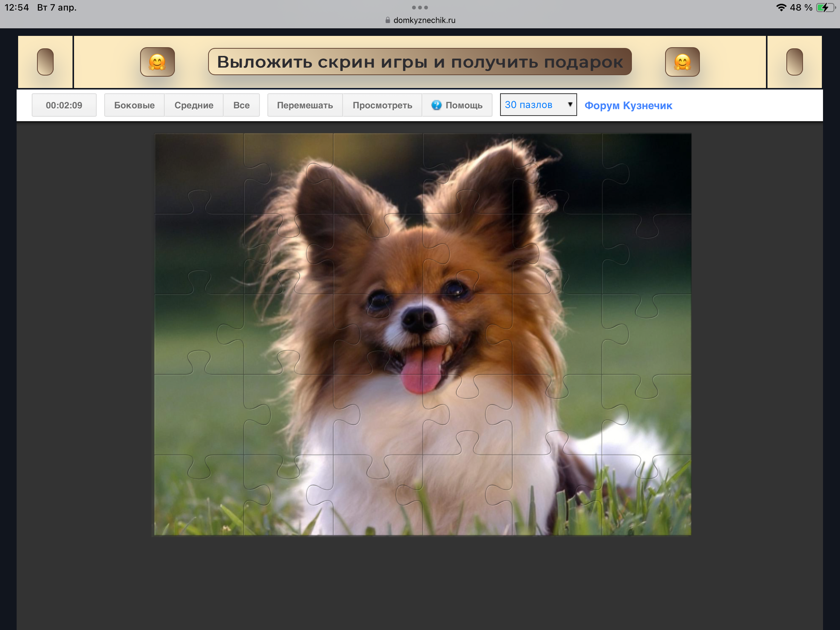The width and height of the screenshot is (840, 630).
Task: Click the left hugging emoji icon
Action: (x=157, y=62)
